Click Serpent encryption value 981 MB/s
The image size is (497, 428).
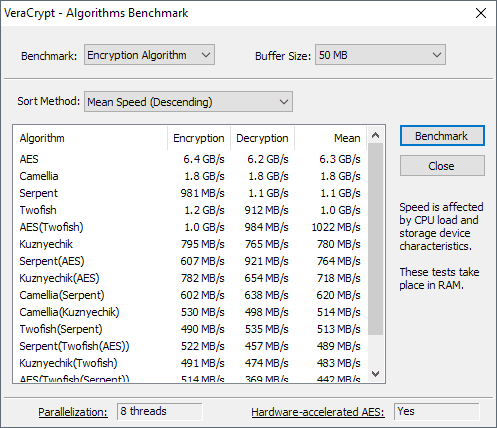[203, 193]
